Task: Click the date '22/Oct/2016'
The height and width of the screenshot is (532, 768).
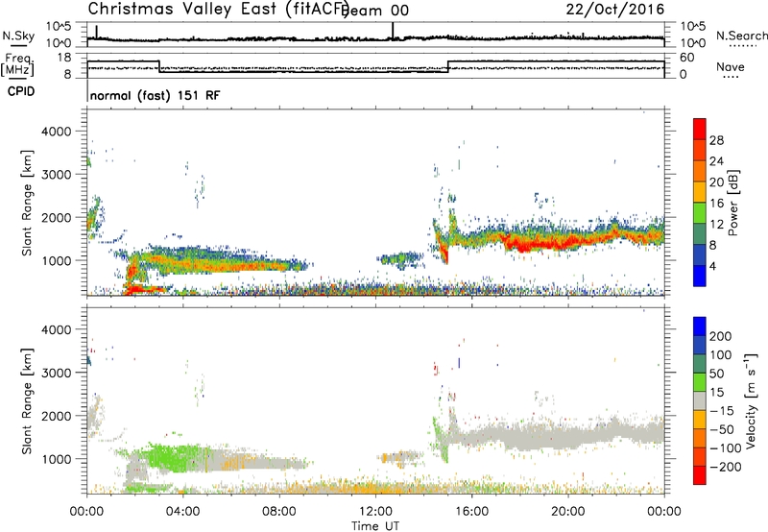Action: 615,10
